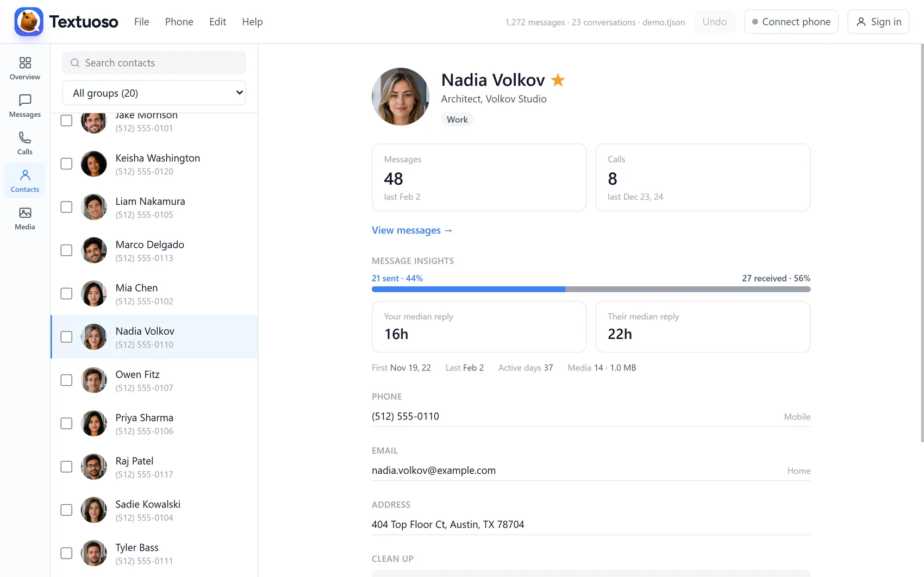Screen dimensions: 924x577
Task: Open the Calls sidebar section
Action: (x=25, y=143)
